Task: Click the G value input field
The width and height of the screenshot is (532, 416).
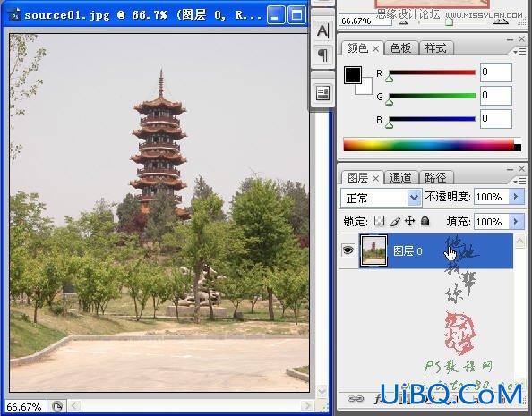Action: tap(495, 95)
